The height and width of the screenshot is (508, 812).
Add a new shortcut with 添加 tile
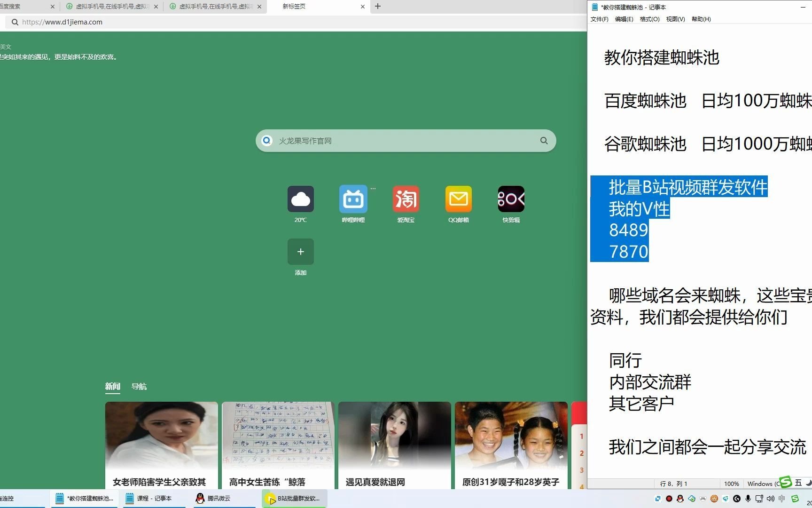click(301, 252)
